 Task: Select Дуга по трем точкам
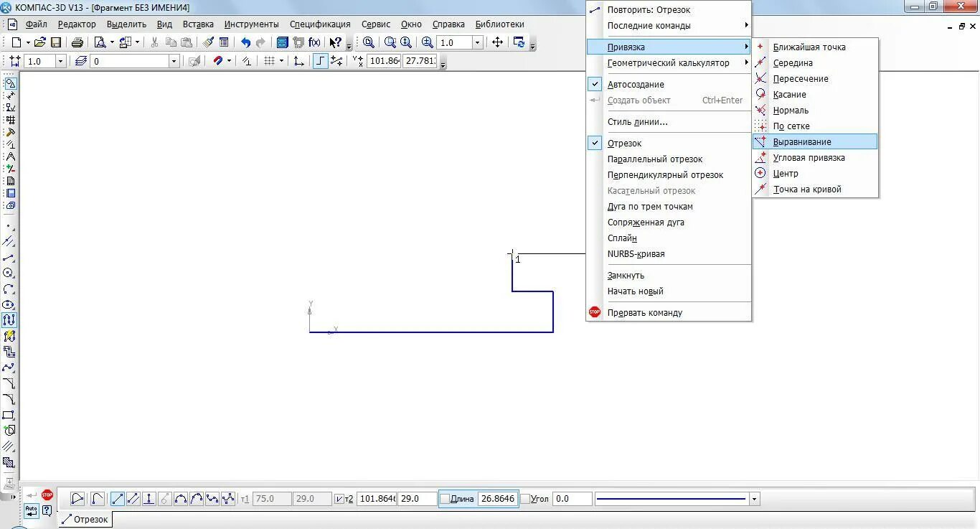pyautogui.click(x=669, y=207)
